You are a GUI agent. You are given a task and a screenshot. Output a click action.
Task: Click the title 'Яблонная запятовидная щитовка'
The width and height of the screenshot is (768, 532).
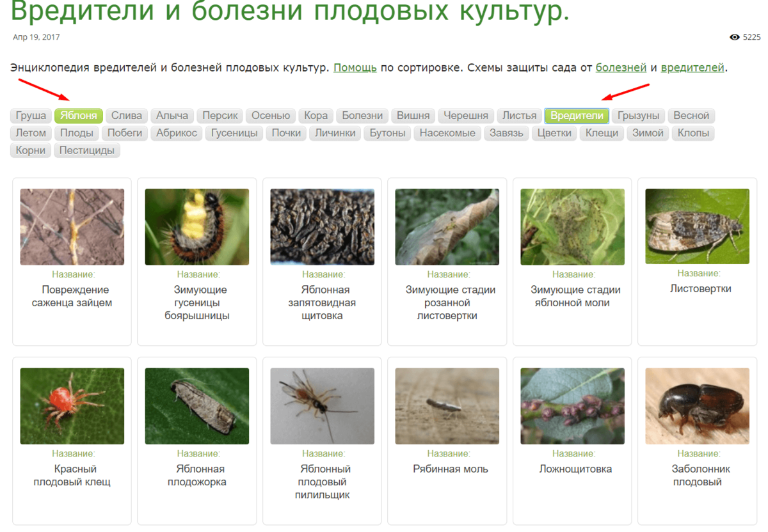322,302
